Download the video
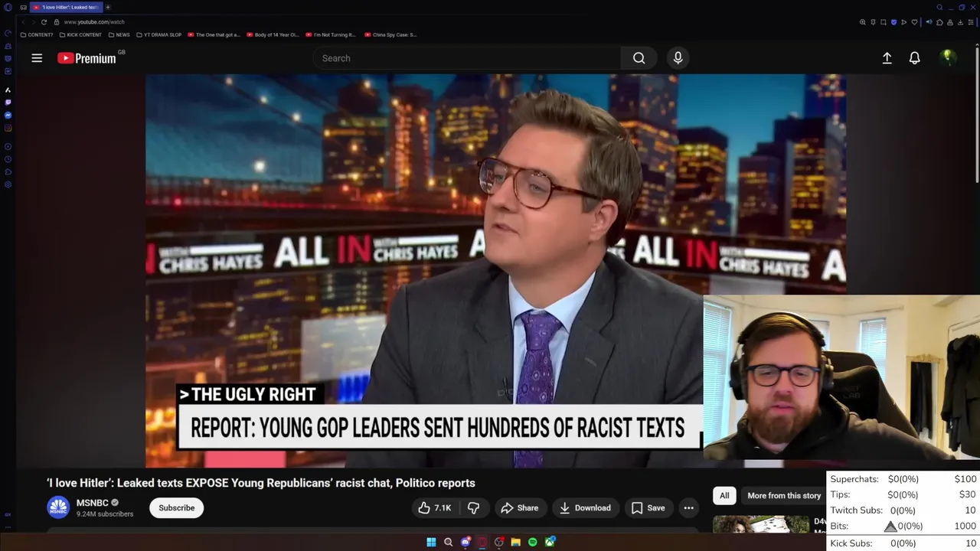980x551 pixels. (585, 507)
